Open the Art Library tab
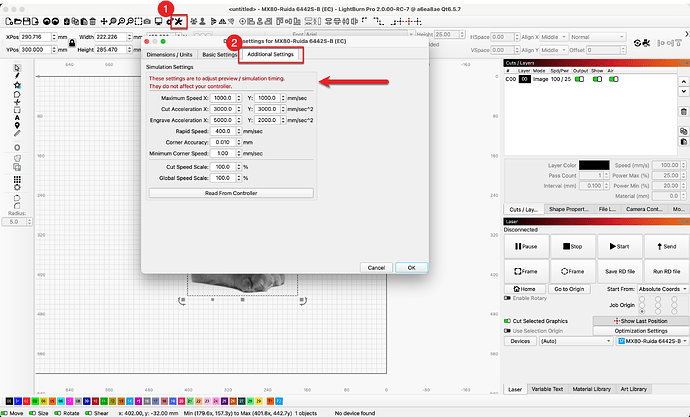 click(x=634, y=389)
